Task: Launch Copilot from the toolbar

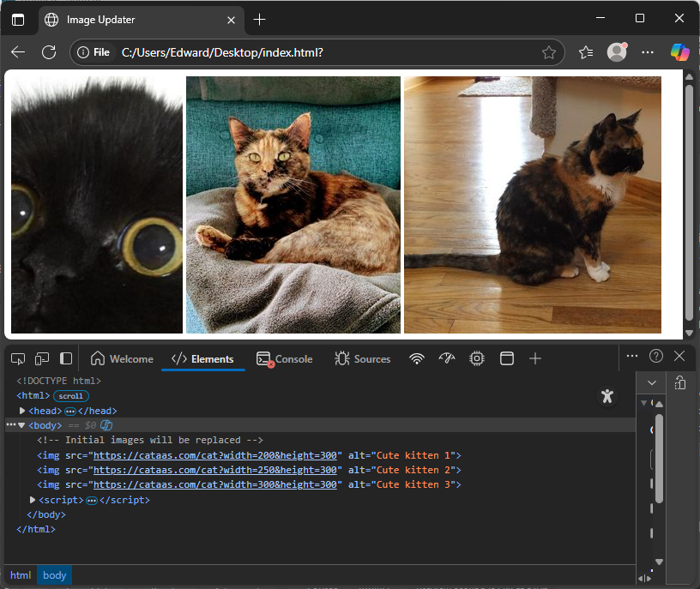Action: pyautogui.click(x=680, y=52)
